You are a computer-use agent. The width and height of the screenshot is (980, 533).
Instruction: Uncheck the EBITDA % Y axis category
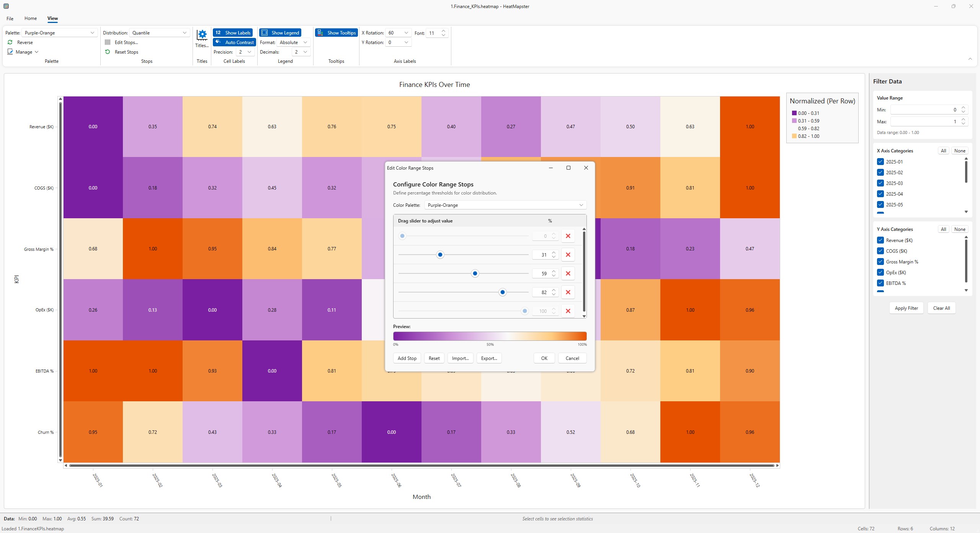(x=880, y=283)
